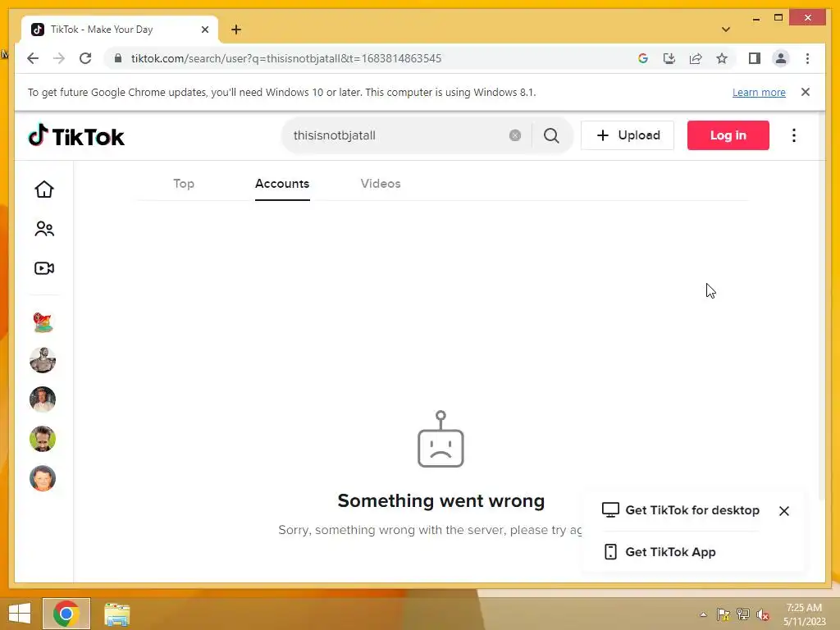Open the LIVE video camera icon
Screen dimensions: 840x630
tap(44, 268)
